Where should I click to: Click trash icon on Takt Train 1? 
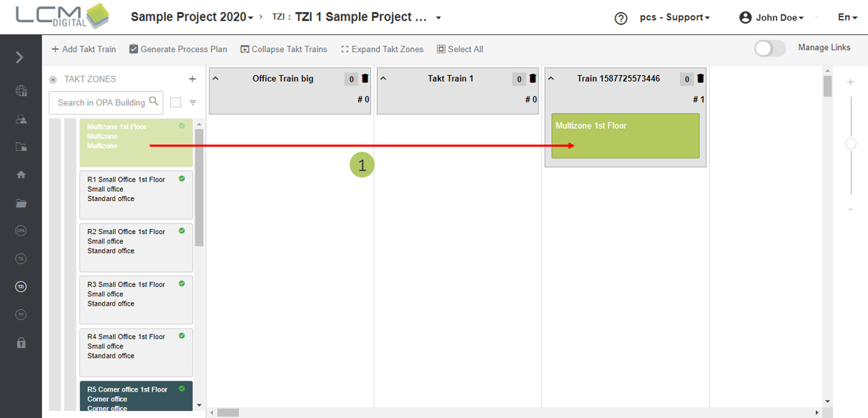coord(533,79)
